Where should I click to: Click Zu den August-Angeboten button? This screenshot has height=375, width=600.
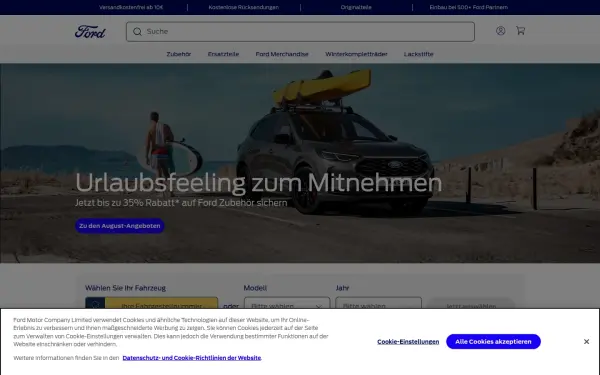coord(120,226)
